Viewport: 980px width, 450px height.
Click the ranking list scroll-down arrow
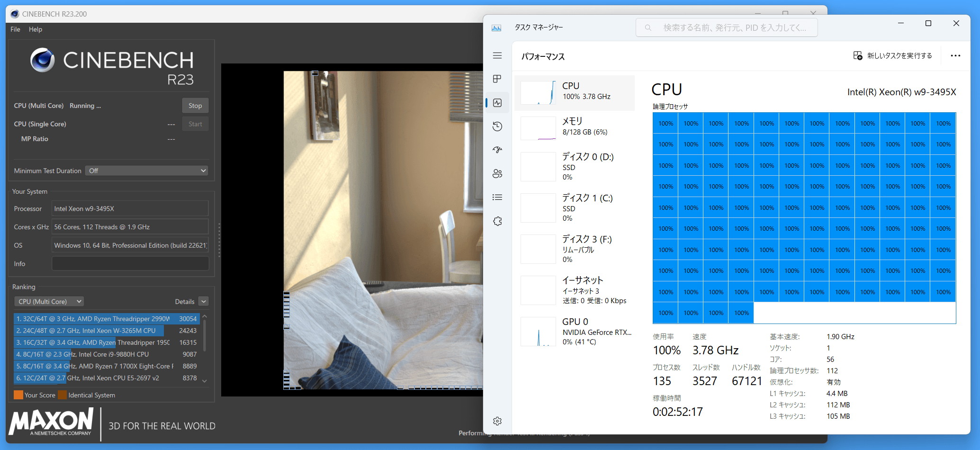coord(204,381)
